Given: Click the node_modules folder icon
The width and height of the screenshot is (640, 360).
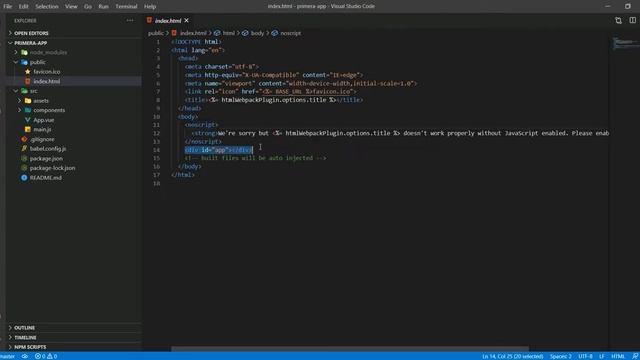Looking at the screenshot, I should pos(24,52).
